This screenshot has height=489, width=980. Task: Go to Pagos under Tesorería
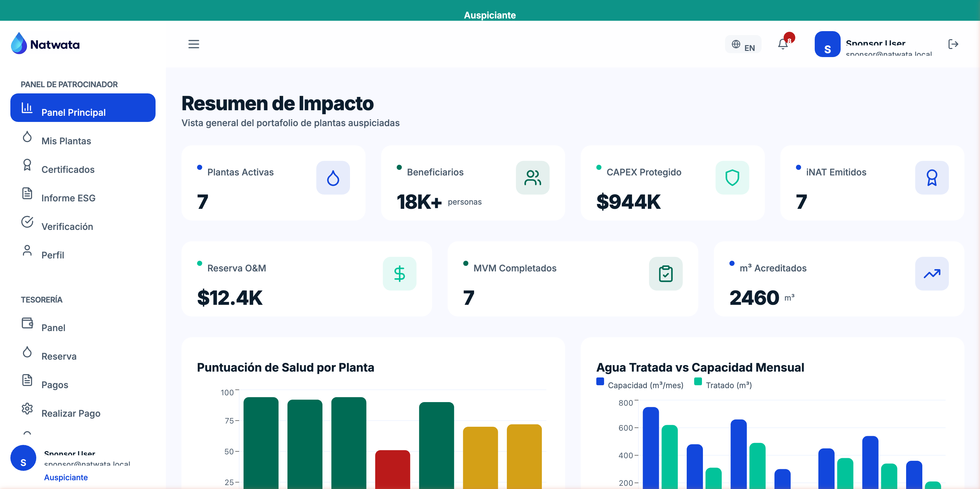coord(54,385)
